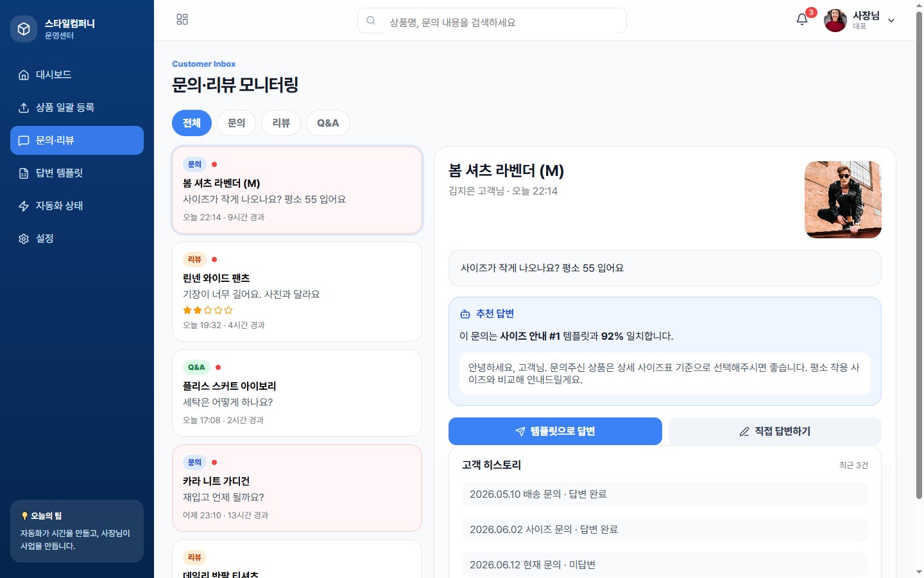Open the 플리스 스커트 아이보리 Q&A card
Image resolution: width=924 pixels, height=578 pixels.
[x=297, y=393]
